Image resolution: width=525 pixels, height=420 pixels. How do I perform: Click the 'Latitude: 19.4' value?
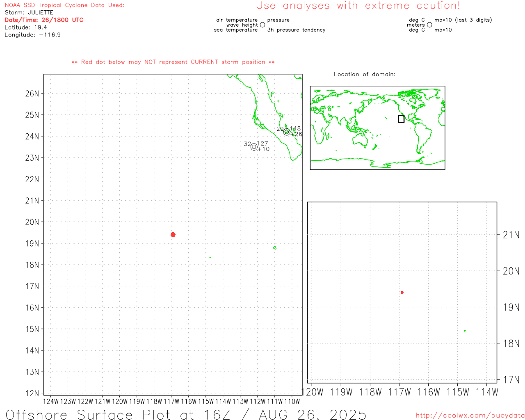point(26,27)
